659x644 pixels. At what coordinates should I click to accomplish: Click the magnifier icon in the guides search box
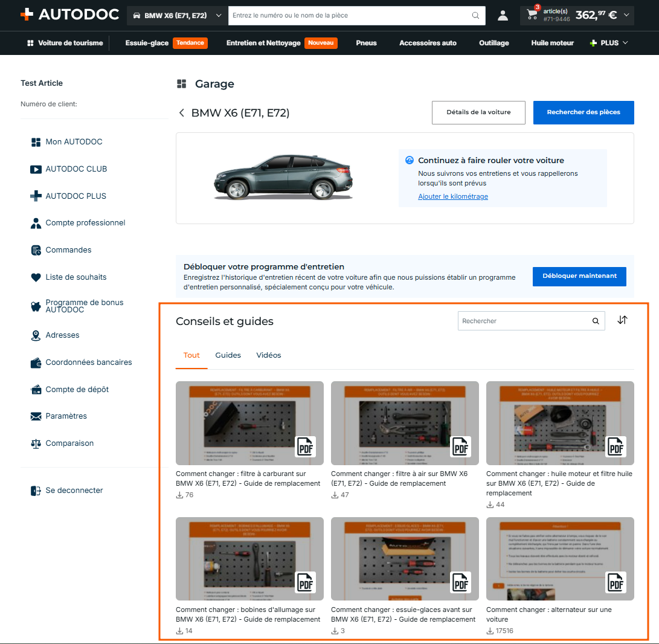[x=596, y=321]
